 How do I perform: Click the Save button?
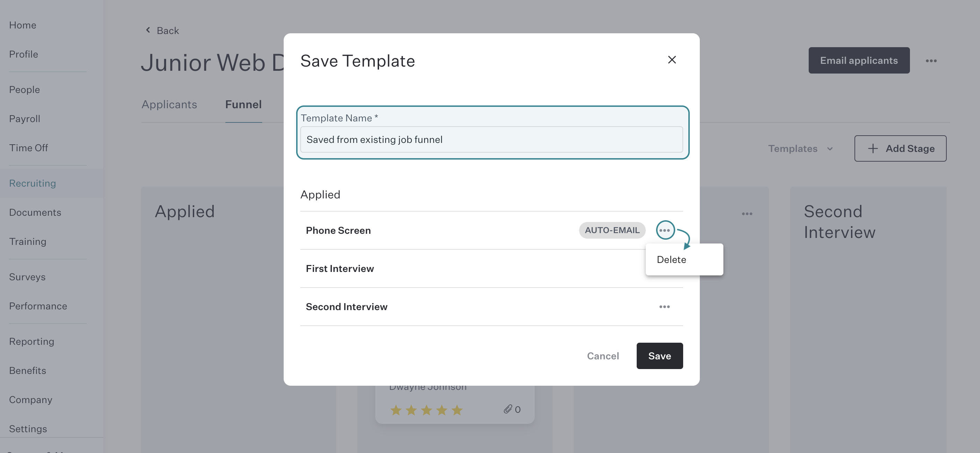pos(659,356)
